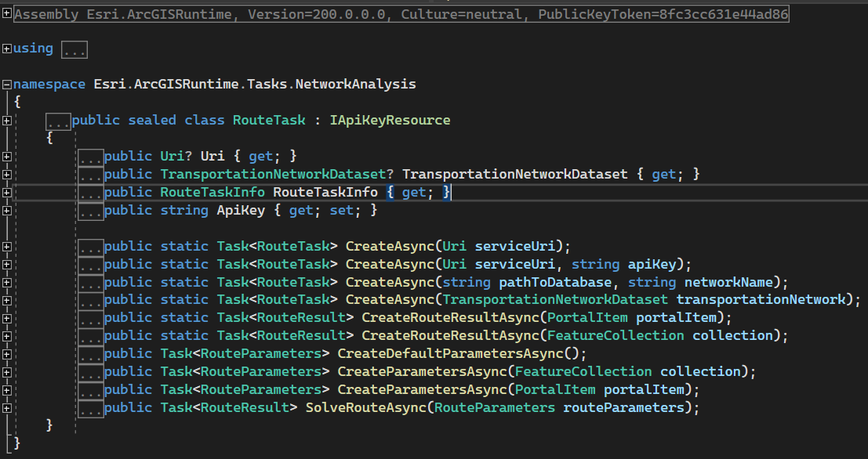Image resolution: width=868 pixels, height=459 pixels.
Task: Expand outline for CreateAsync with pathToDatabase
Action: [x=6, y=283]
